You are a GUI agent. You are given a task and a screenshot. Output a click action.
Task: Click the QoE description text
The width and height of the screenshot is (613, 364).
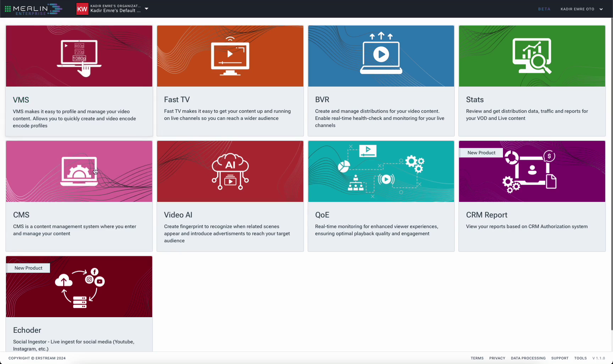coord(376,230)
